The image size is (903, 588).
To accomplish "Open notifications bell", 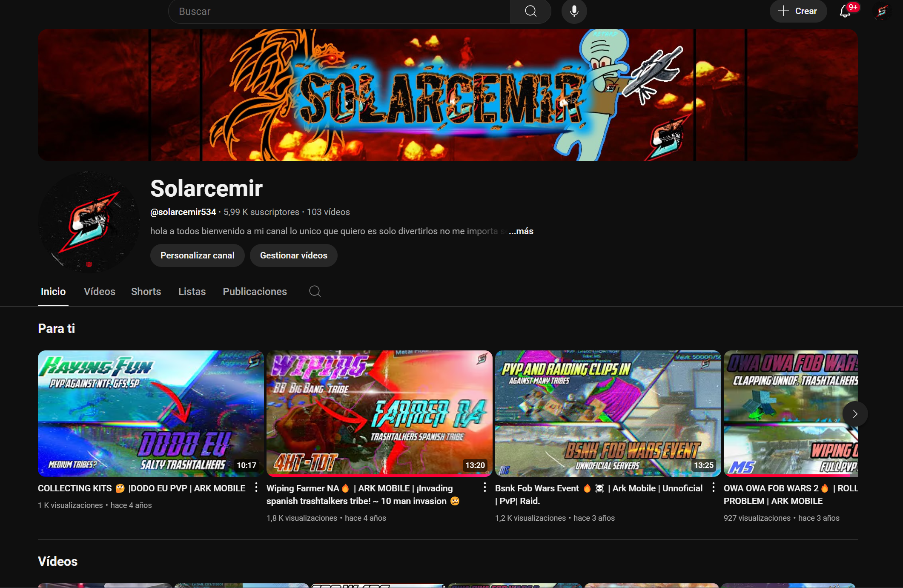I will (845, 11).
